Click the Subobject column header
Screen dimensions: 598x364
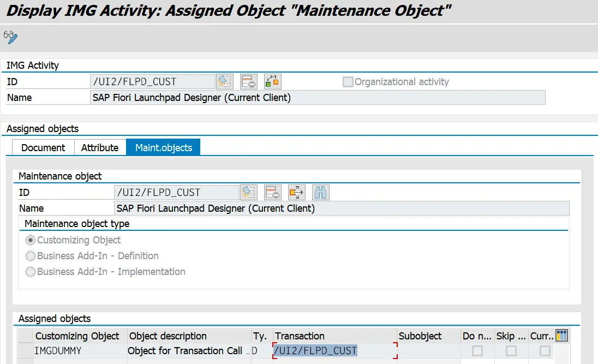(x=429, y=336)
